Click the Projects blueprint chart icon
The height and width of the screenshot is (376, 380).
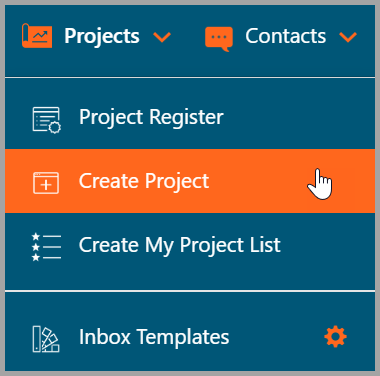tap(37, 36)
